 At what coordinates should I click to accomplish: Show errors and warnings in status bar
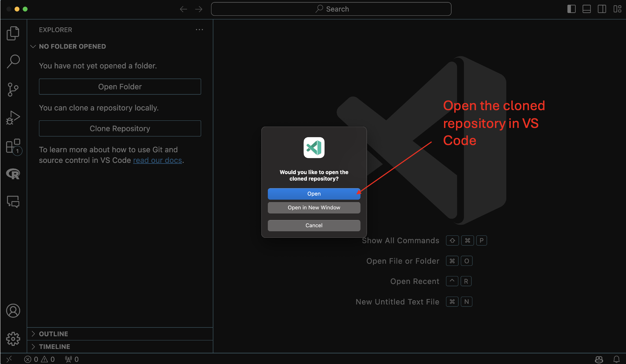pos(39,359)
